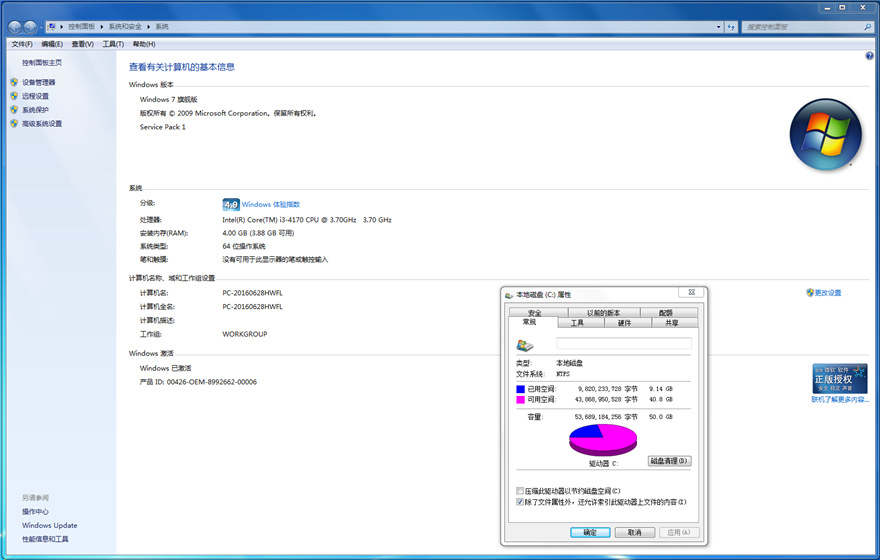Click the disk usage pie chart

[x=603, y=439]
